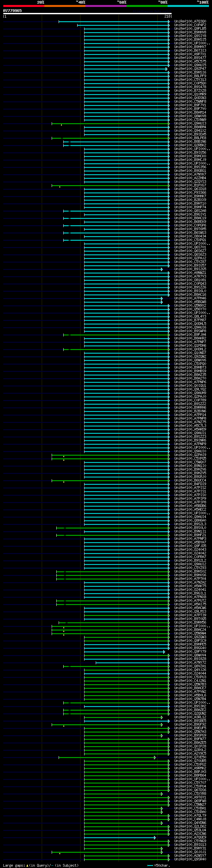Screen dimensions: 212x868
Task: Select label UniRef100_A5C575
Action: 190,62
